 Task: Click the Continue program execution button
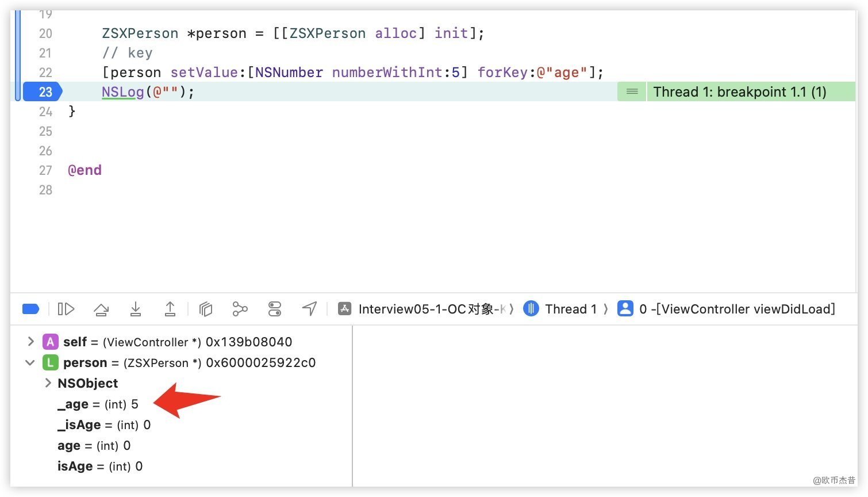66,309
